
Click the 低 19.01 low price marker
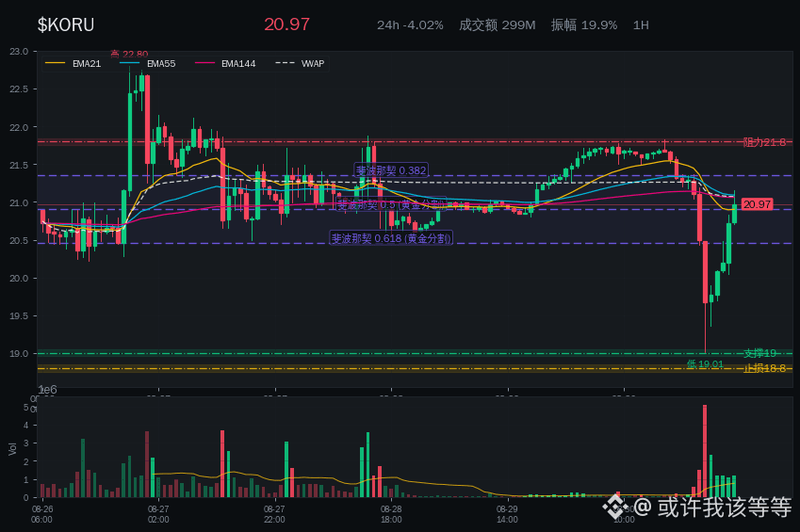[705, 363]
